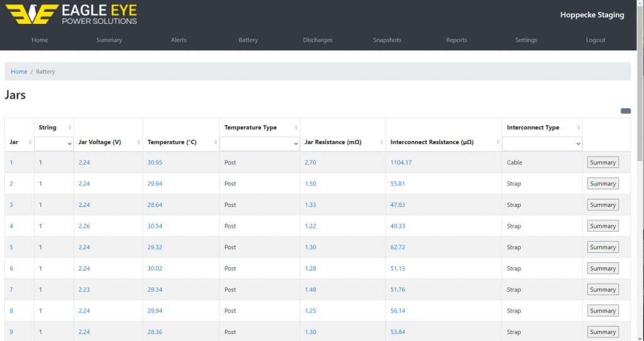Open the Alerts navigation item
Viewport: 644px width, 341px height.
click(x=179, y=40)
